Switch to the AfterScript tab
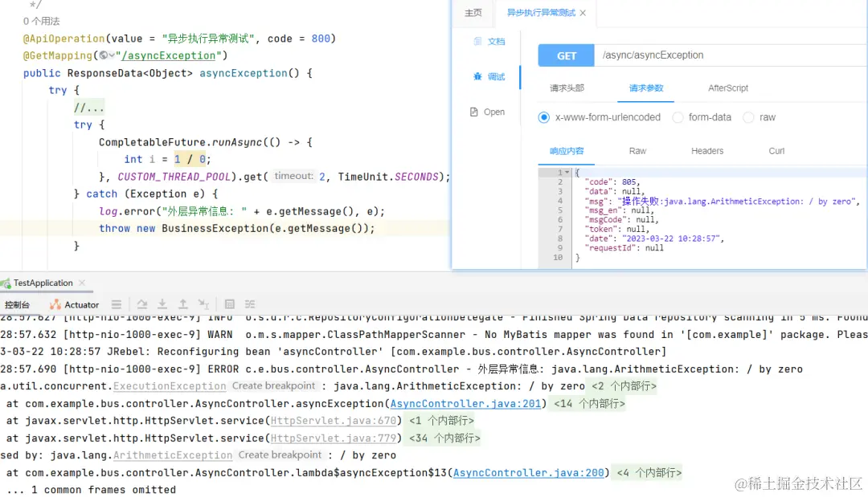This screenshot has height=497, width=868. (x=728, y=88)
